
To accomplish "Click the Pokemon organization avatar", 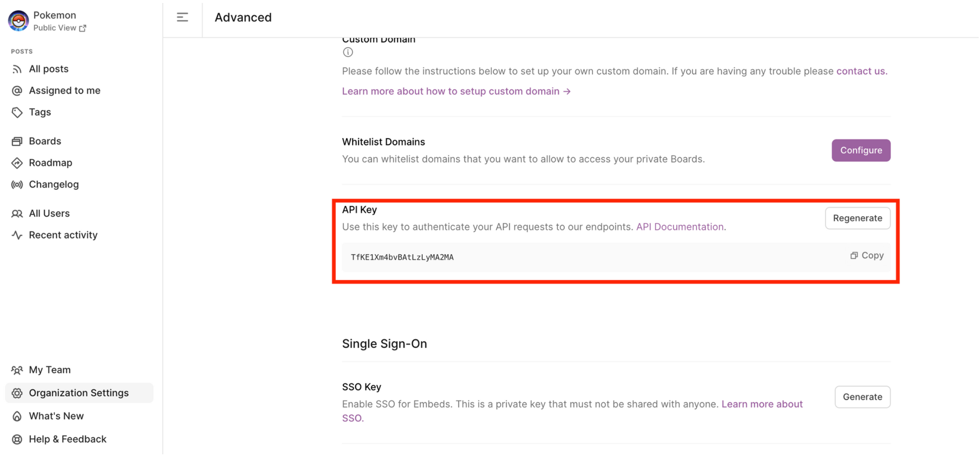I will pyautogui.click(x=18, y=21).
